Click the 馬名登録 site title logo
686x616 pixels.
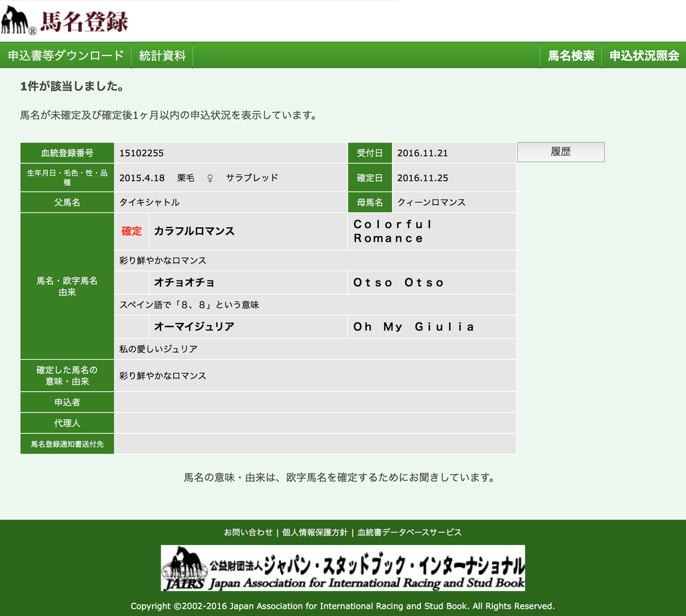[x=84, y=19]
